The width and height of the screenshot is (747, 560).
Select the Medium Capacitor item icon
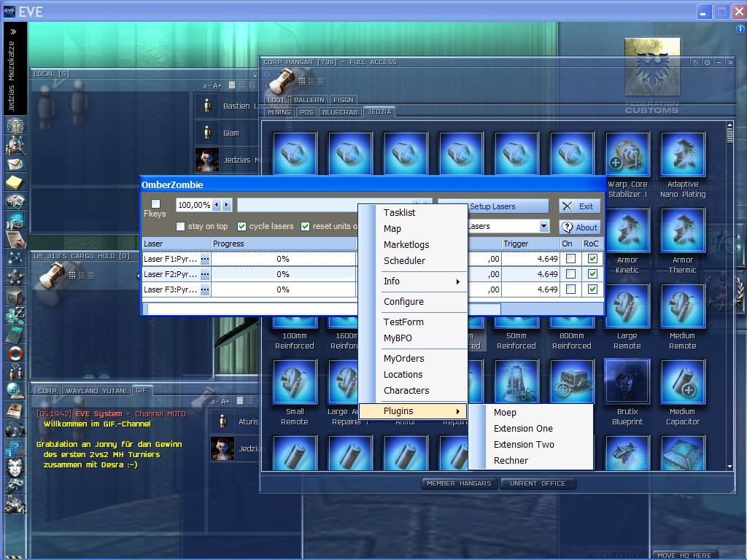point(683,382)
